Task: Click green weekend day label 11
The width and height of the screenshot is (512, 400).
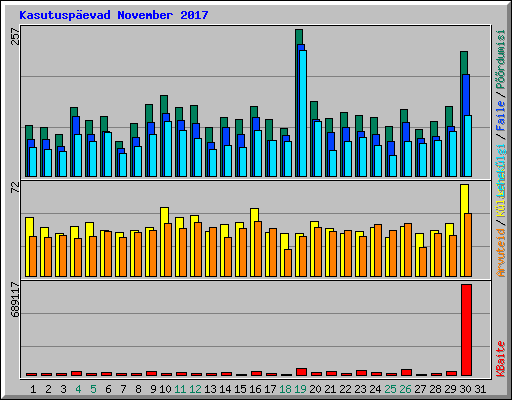Action: pyautogui.click(x=180, y=389)
